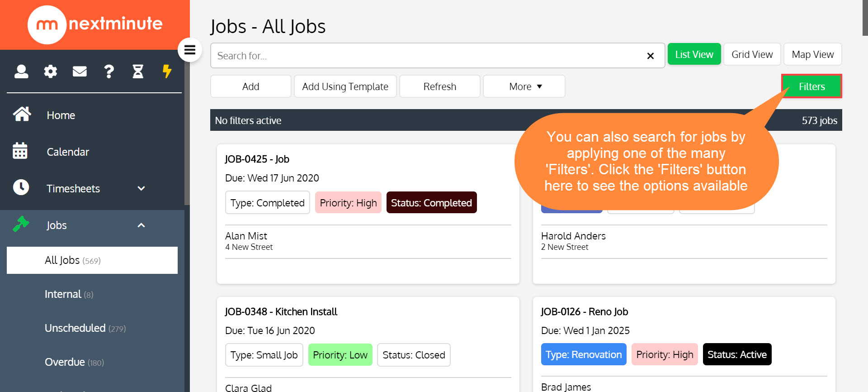
Task: Switch to List View
Action: tap(694, 54)
